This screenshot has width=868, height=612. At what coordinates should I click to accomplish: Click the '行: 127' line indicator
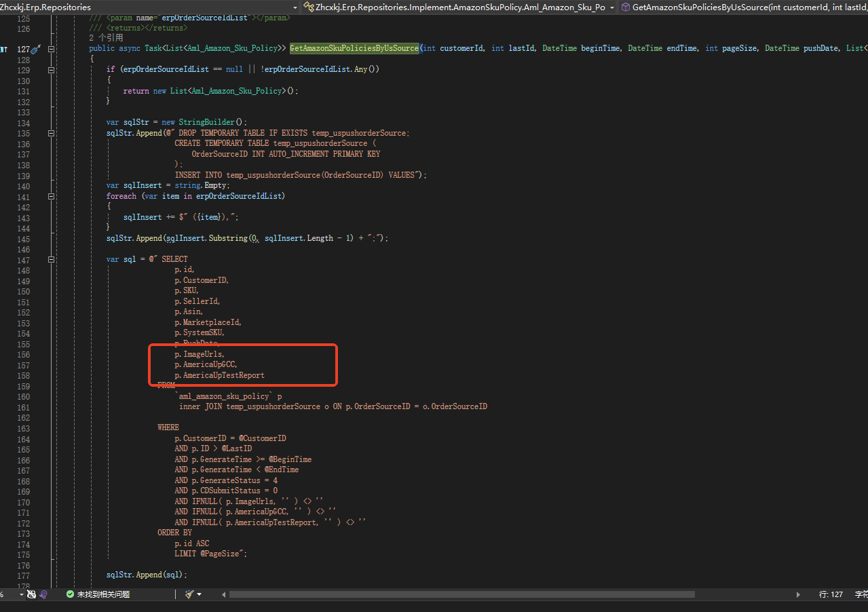pyautogui.click(x=831, y=594)
